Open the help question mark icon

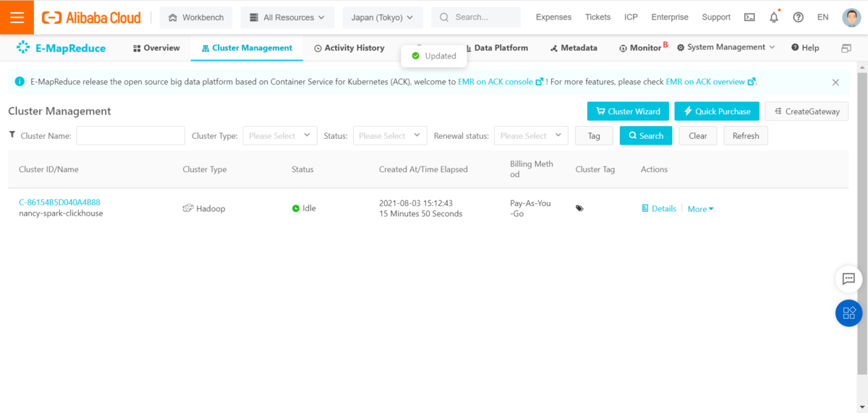click(x=798, y=17)
